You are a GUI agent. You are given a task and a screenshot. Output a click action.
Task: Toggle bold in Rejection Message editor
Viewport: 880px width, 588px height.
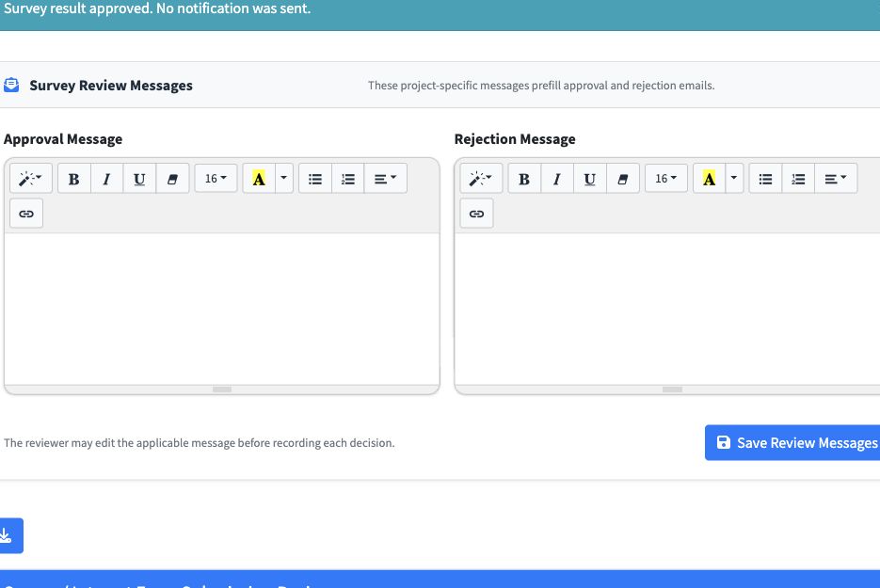click(x=524, y=179)
